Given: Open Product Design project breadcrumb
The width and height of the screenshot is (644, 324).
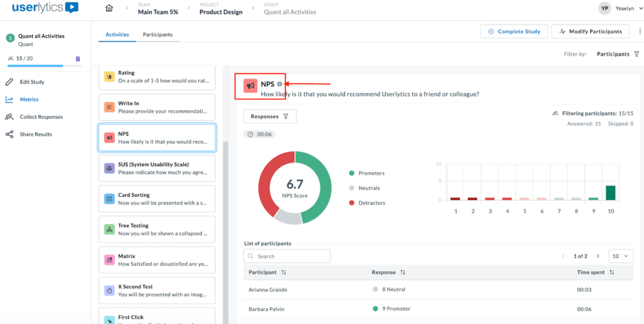Looking at the screenshot, I should click(221, 12).
